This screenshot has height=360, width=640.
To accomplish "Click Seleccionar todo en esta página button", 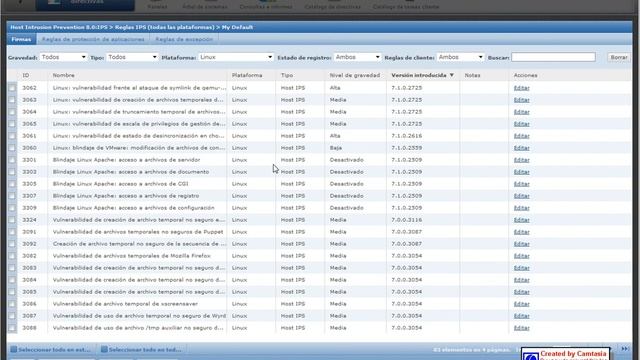I will pos(51,349).
